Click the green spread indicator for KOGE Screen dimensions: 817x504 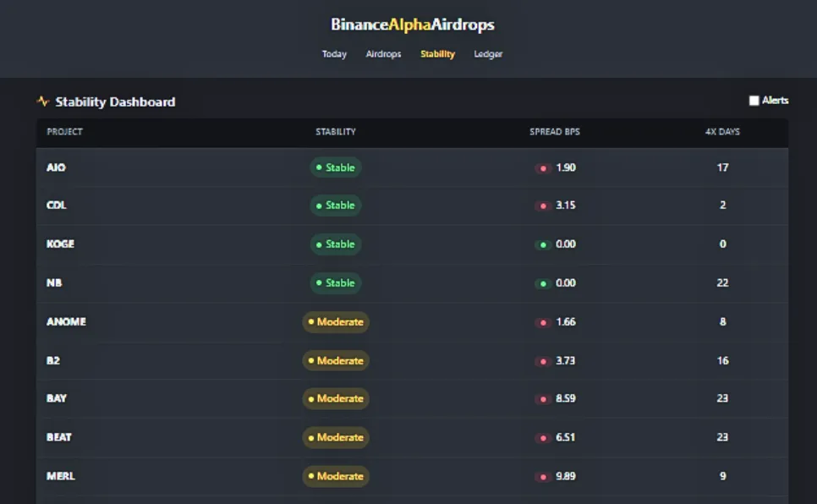[x=543, y=244]
